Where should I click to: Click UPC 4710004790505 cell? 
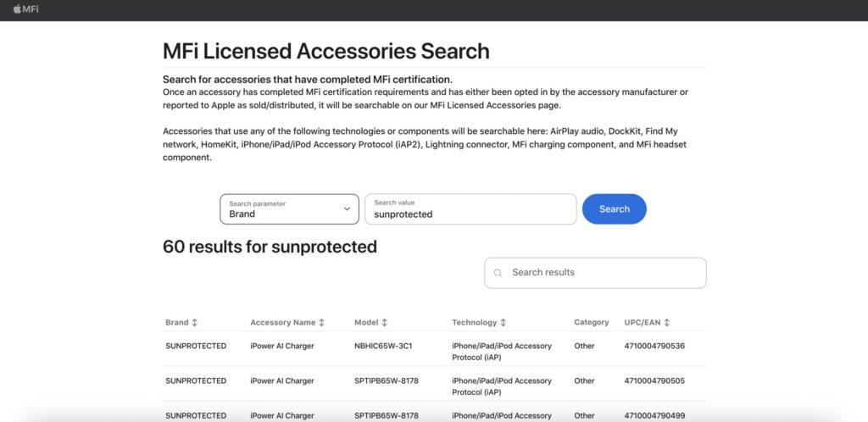[x=654, y=381]
